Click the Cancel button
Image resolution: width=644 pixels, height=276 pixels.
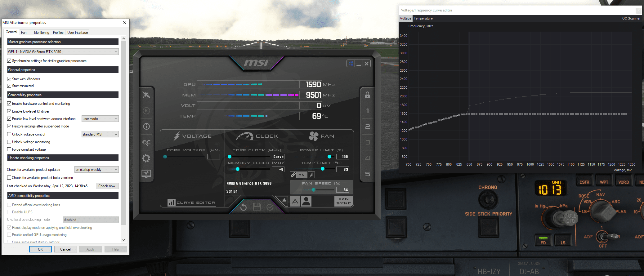[x=65, y=249]
